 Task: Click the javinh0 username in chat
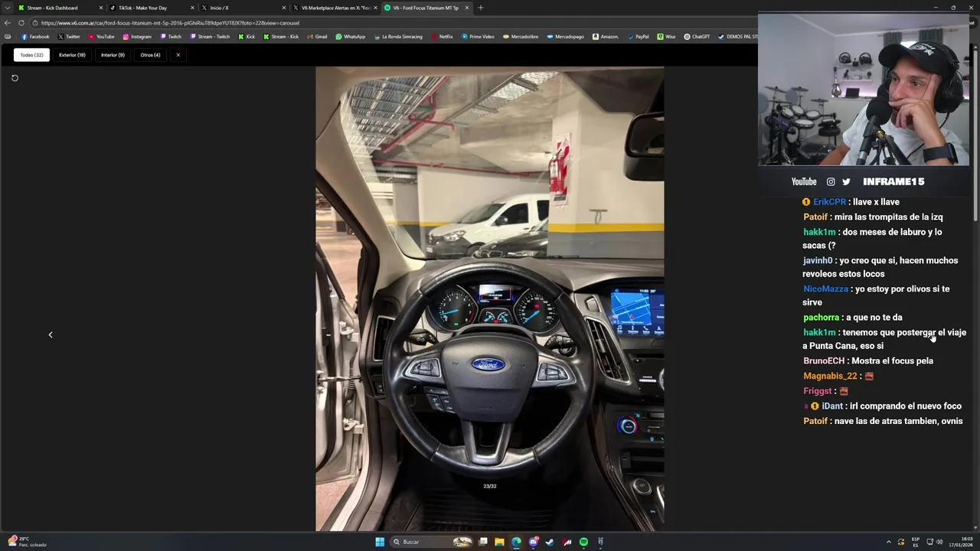coord(818,261)
